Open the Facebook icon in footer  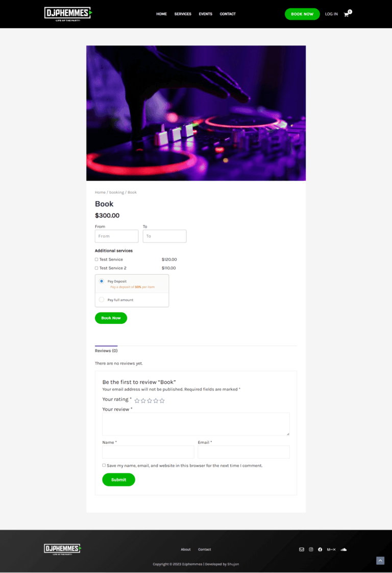coord(320,549)
